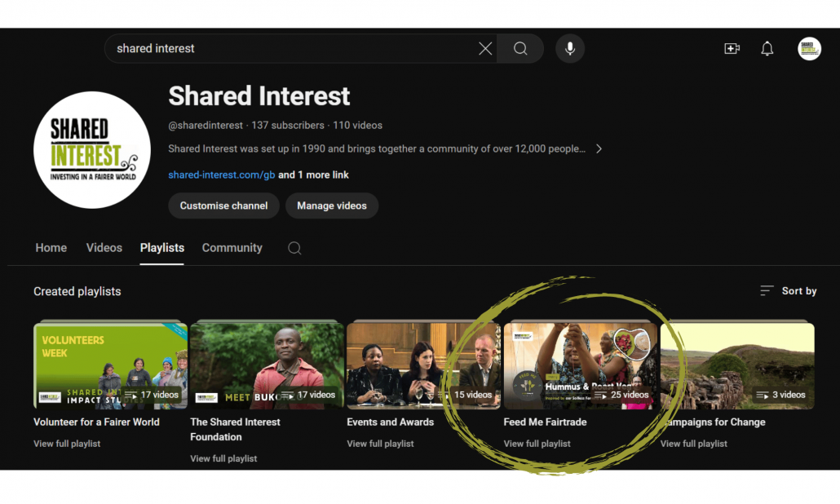Click 'Volunteer for a Fairer World' title
840x504 pixels.
click(x=96, y=422)
